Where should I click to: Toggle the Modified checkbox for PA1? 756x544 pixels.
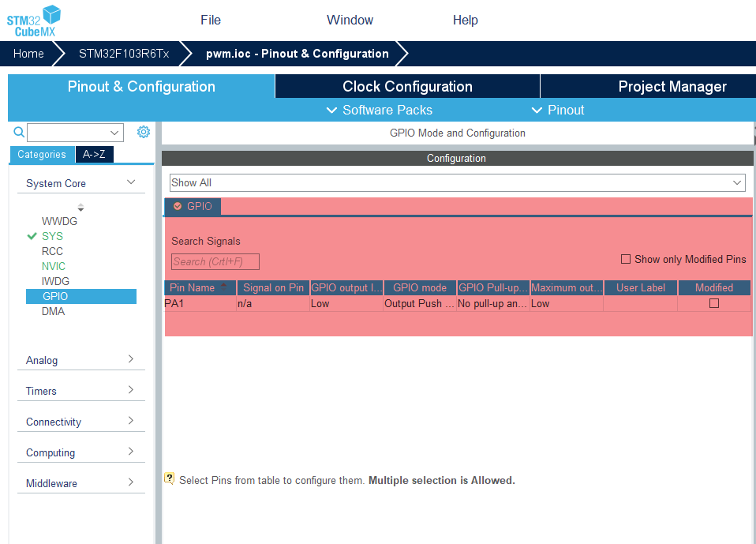click(714, 303)
